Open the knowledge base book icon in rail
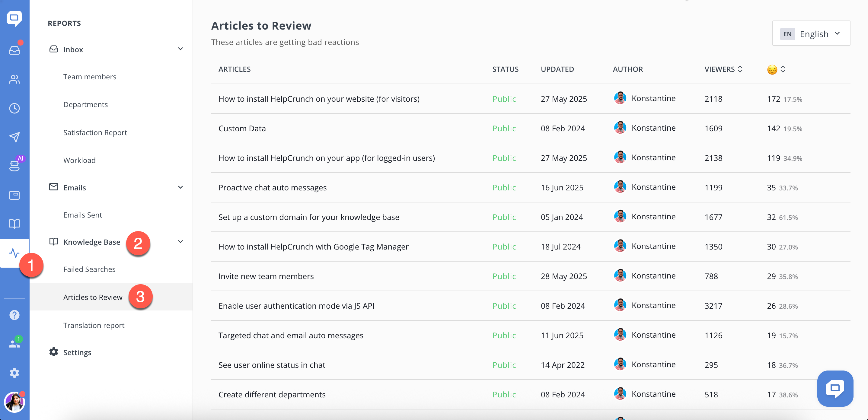The width and height of the screenshot is (868, 420). pyautogui.click(x=14, y=224)
